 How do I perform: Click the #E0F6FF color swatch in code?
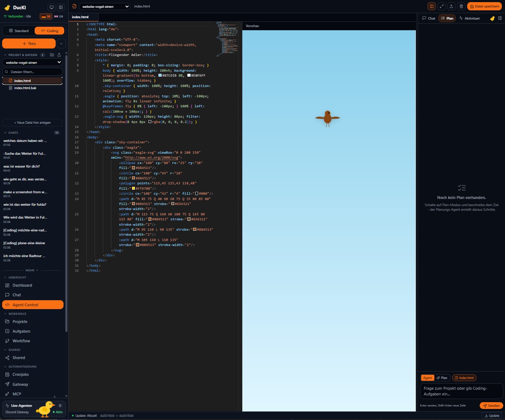189,76
